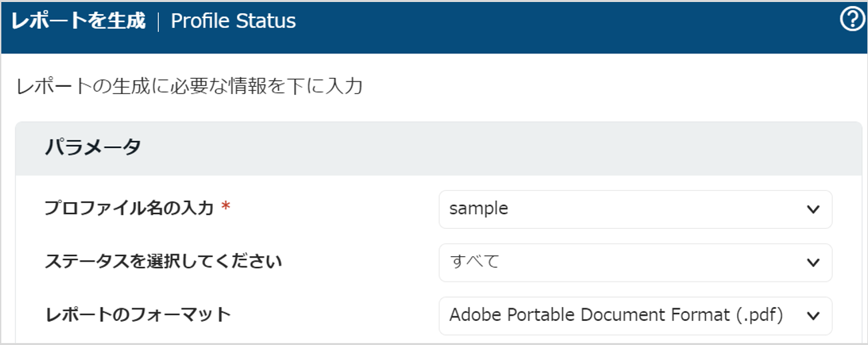Open the レポートのフォーマット dropdown
The image size is (868, 345).
tap(634, 316)
